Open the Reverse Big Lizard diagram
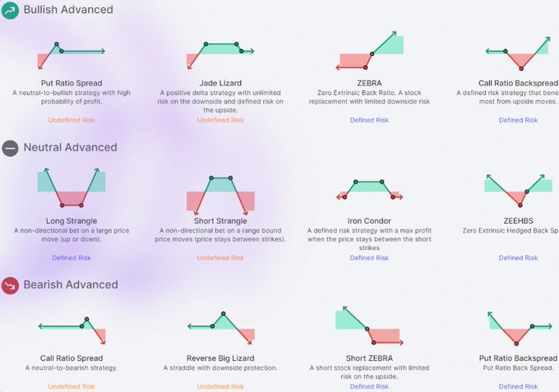Image resolution: width=559 pixels, height=392 pixels. (220, 327)
